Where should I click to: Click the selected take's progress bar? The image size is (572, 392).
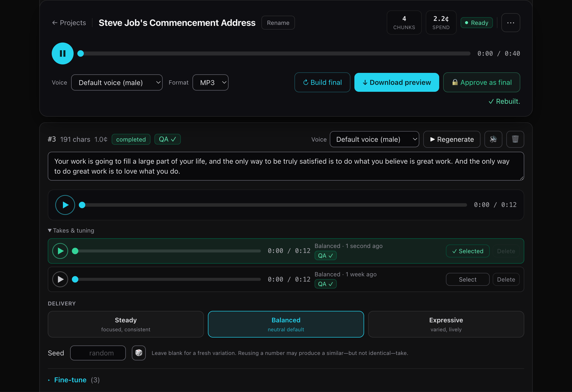[167, 251]
